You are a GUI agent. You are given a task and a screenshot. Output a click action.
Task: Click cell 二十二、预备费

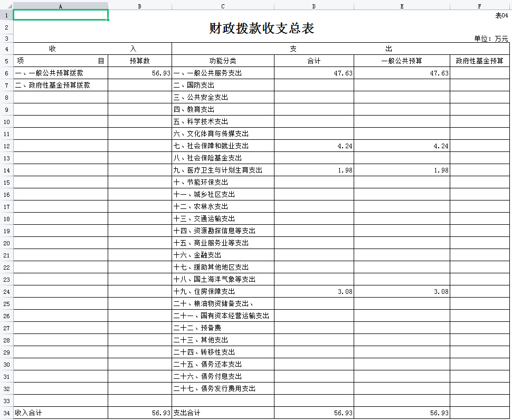click(x=223, y=328)
